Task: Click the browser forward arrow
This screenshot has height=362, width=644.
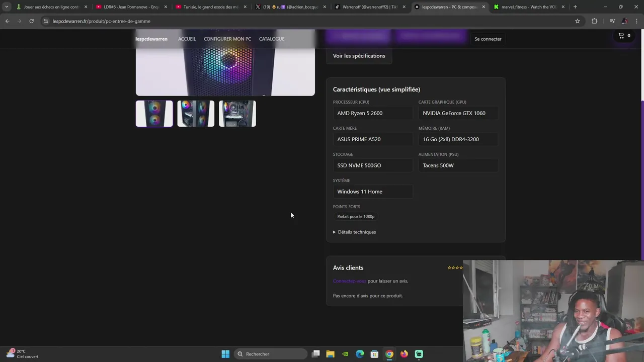Action: click(x=19, y=21)
